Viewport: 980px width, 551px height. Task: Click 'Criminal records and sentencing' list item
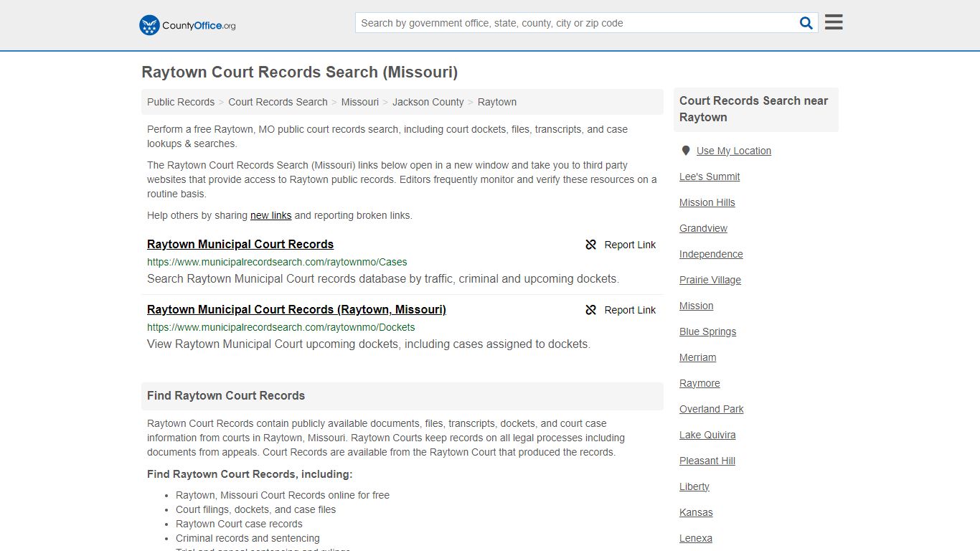[x=248, y=538]
